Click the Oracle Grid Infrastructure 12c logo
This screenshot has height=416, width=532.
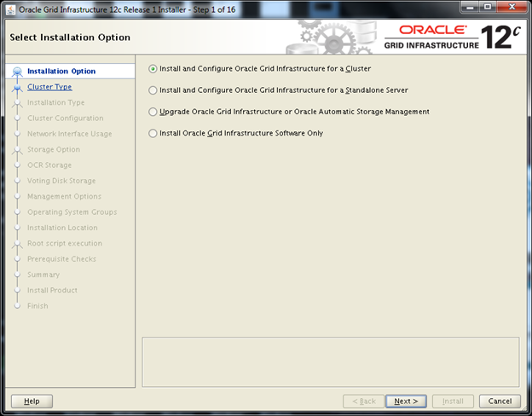(452, 37)
